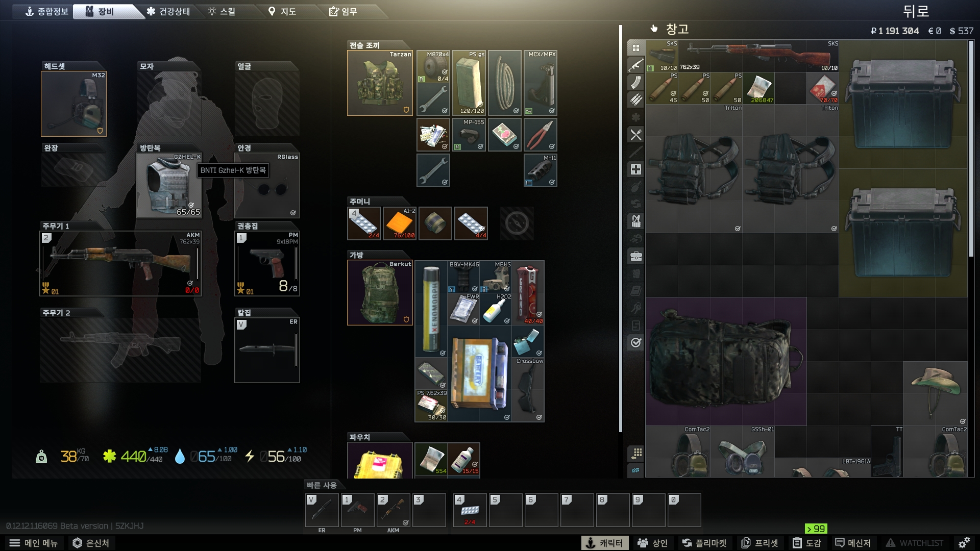The width and height of the screenshot is (980, 551).
Task: Select the magazines filter in stash sidebar
Action: click(x=635, y=83)
